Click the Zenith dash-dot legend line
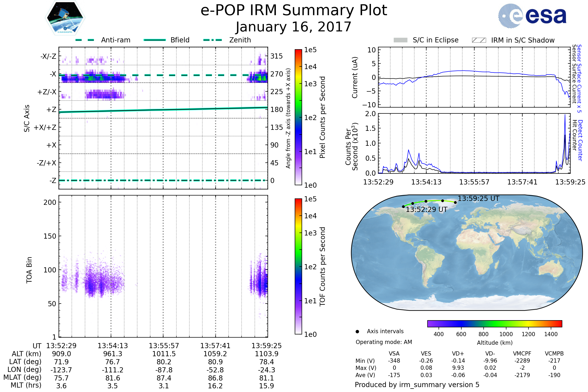The width and height of the screenshot is (588, 392). [x=212, y=40]
